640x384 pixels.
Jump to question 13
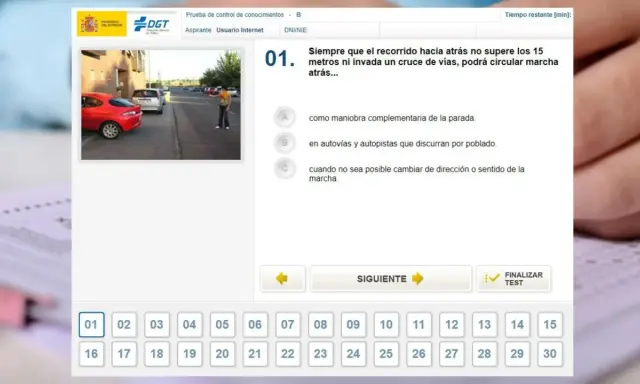(484, 324)
